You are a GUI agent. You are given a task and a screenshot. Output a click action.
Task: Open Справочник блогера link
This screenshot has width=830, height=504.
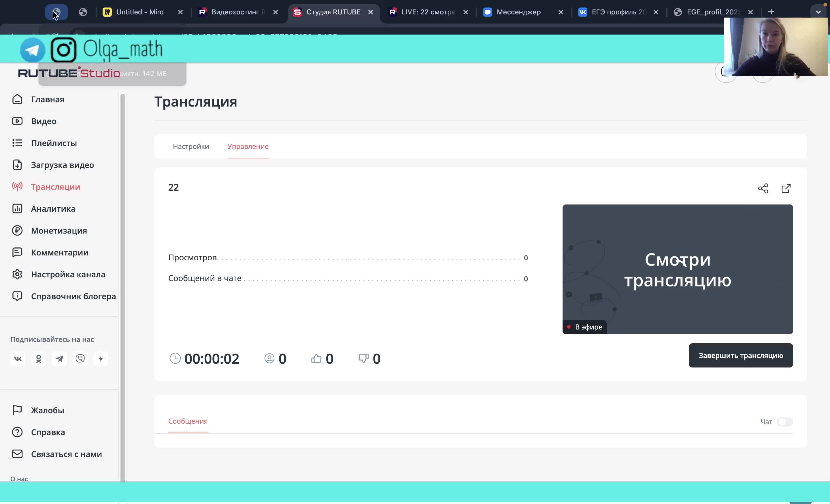tap(73, 296)
